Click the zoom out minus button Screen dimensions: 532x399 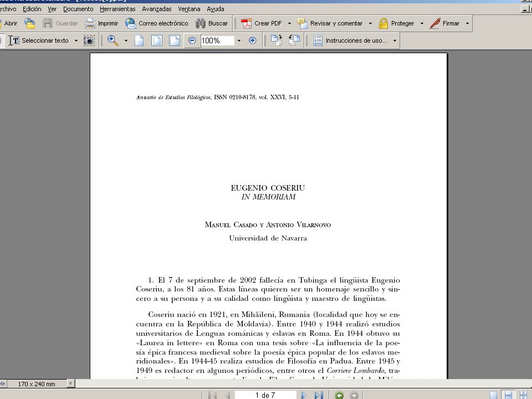tap(192, 40)
